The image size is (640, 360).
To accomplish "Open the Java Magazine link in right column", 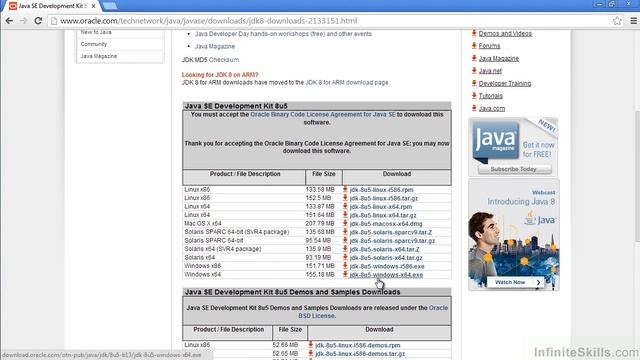I will point(499,58).
